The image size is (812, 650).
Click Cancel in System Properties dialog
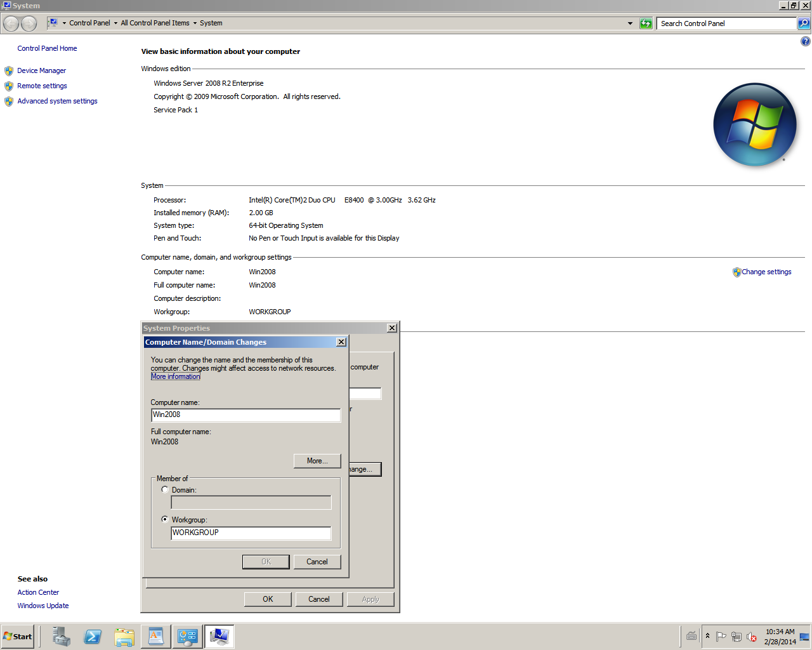(319, 599)
